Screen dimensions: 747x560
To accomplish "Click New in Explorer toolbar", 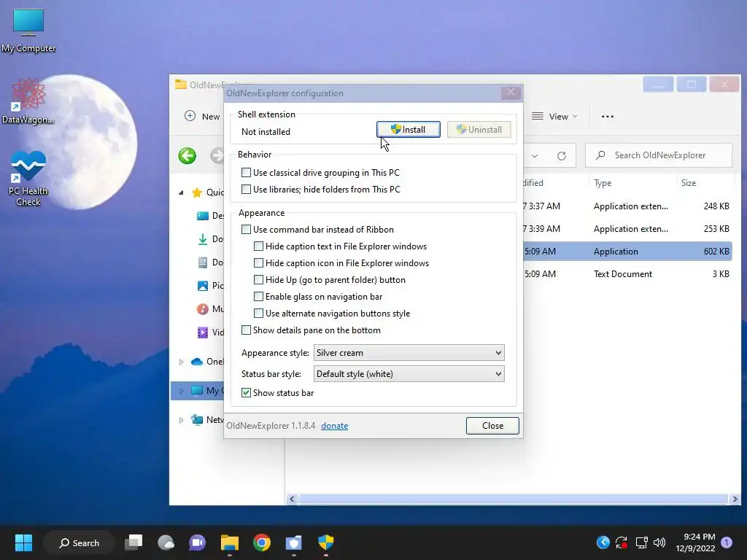I will pos(203,117).
